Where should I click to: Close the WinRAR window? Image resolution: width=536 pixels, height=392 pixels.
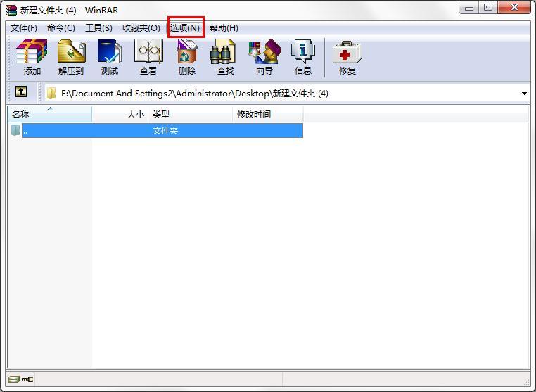(x=514, y=8)
